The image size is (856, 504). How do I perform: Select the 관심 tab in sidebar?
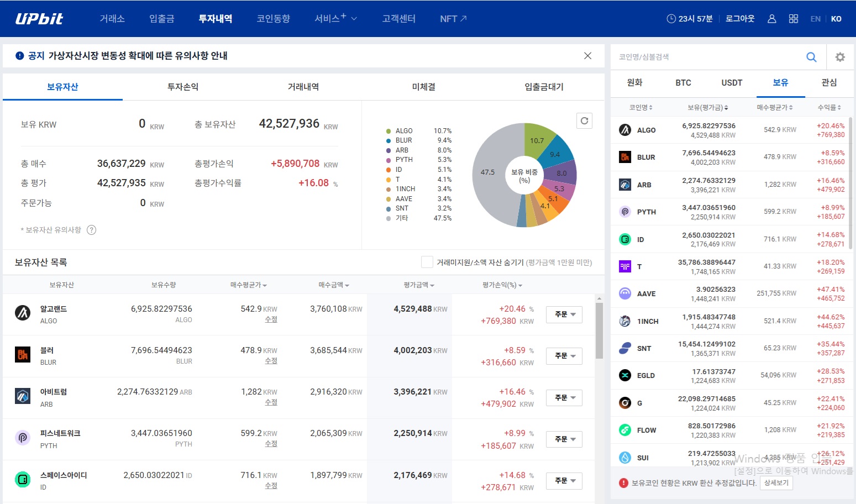829,83
